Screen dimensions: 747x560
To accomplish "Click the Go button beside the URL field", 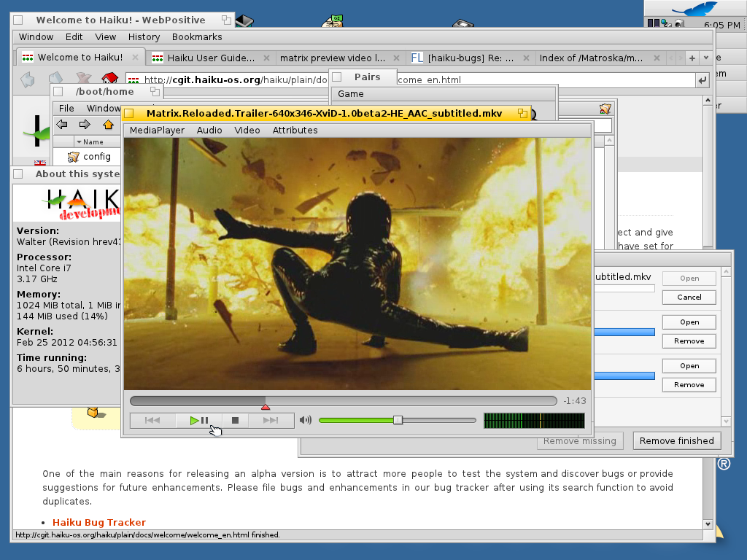I will click(703, 80).
